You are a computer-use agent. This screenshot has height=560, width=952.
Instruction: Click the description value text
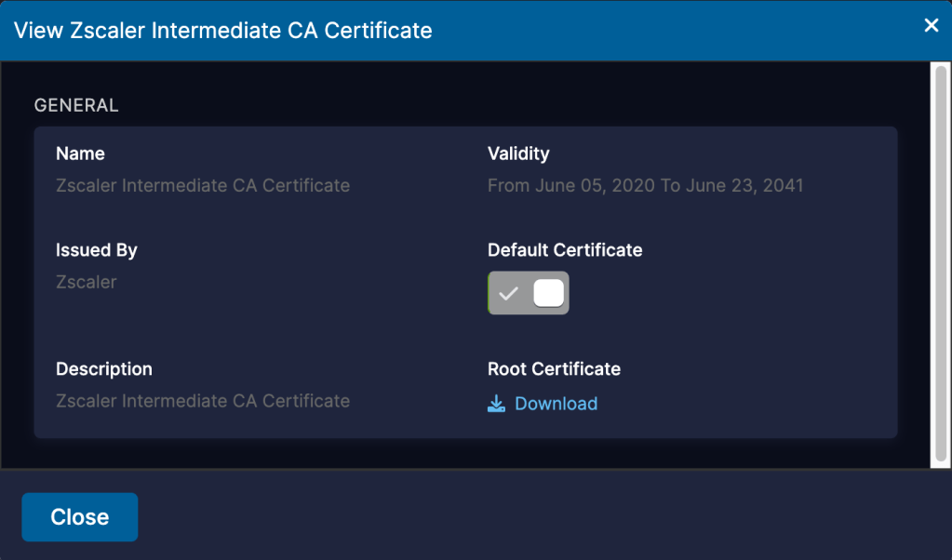pyautogui.click(x=203, y=401)
